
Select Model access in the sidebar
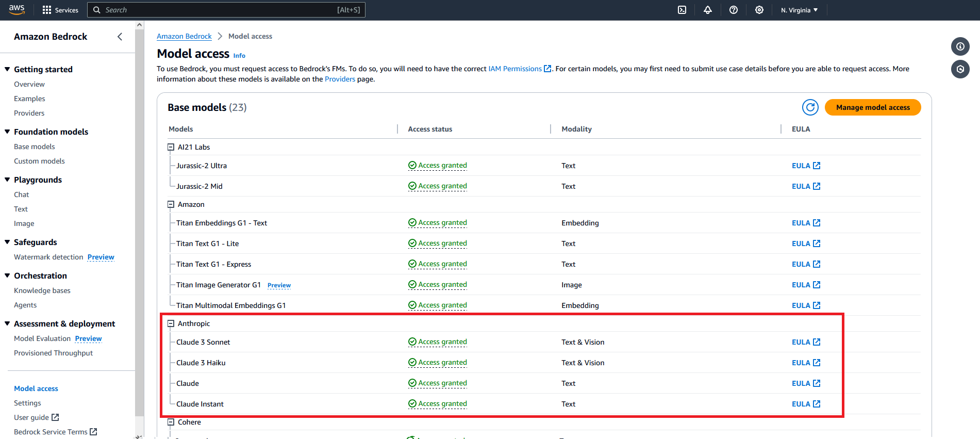36,388
